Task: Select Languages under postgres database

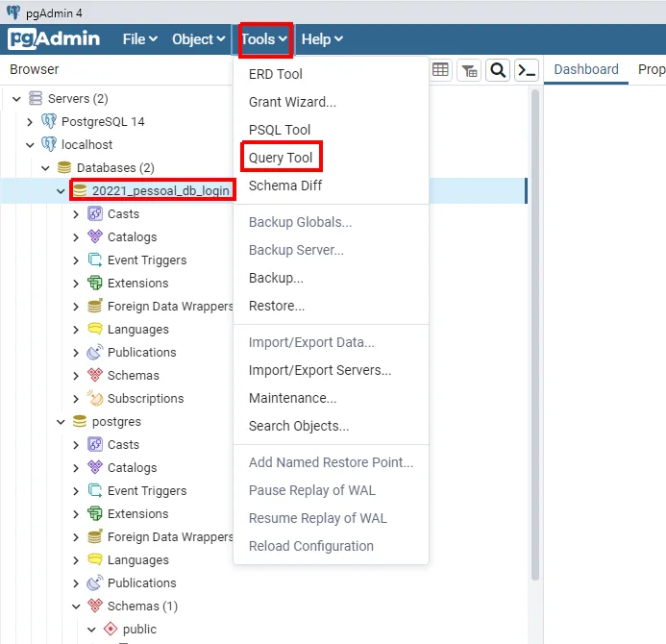Action: tap(138, 559)
